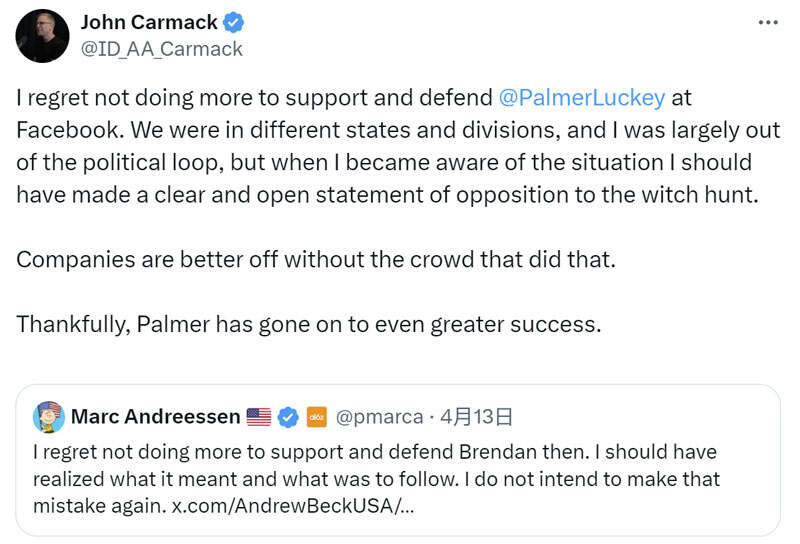Click the first paragraph of Carmack's tweet
The height and width of the screenshot is (544, 800).
coord(380,162)
